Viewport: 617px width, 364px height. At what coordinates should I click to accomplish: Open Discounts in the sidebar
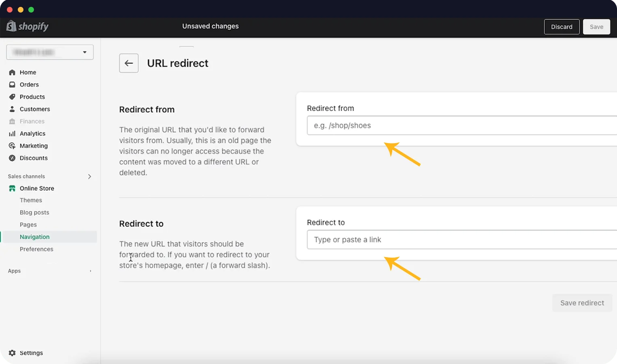tap(34, 158)
